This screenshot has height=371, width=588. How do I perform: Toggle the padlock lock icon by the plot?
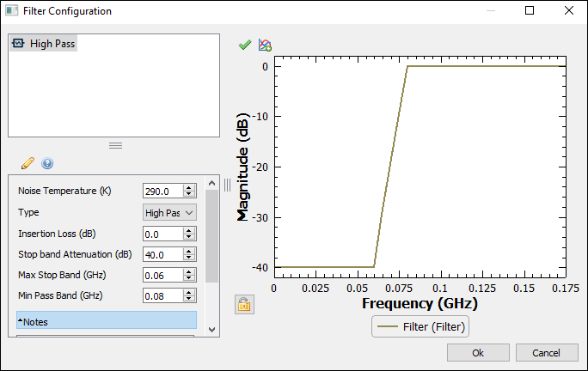click(244, 304)
